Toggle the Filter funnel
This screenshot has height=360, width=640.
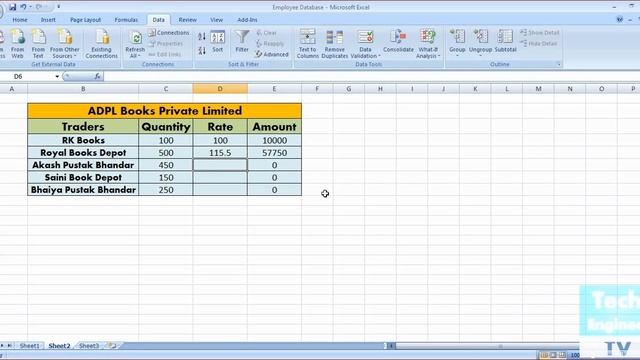pos(242,42)
